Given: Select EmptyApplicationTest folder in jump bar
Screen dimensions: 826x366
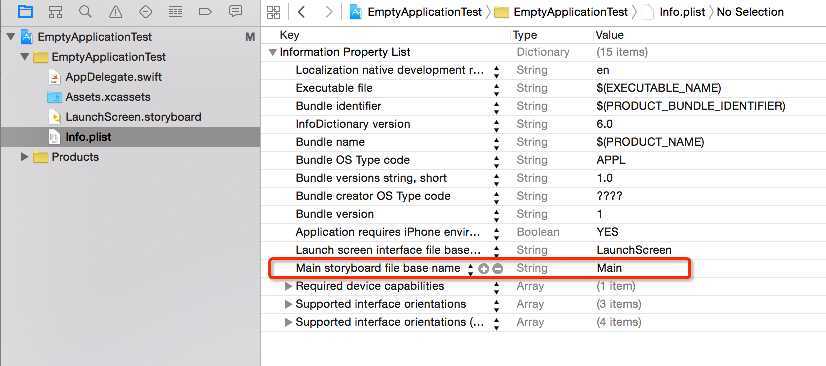Looking at the screenshot, I should coord(571,12).
